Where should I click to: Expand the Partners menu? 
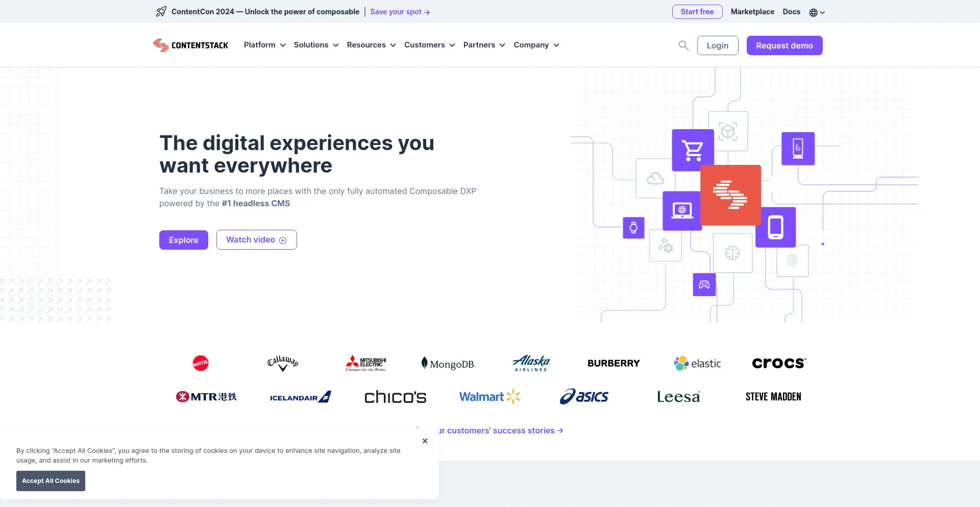tap(484, 45)
